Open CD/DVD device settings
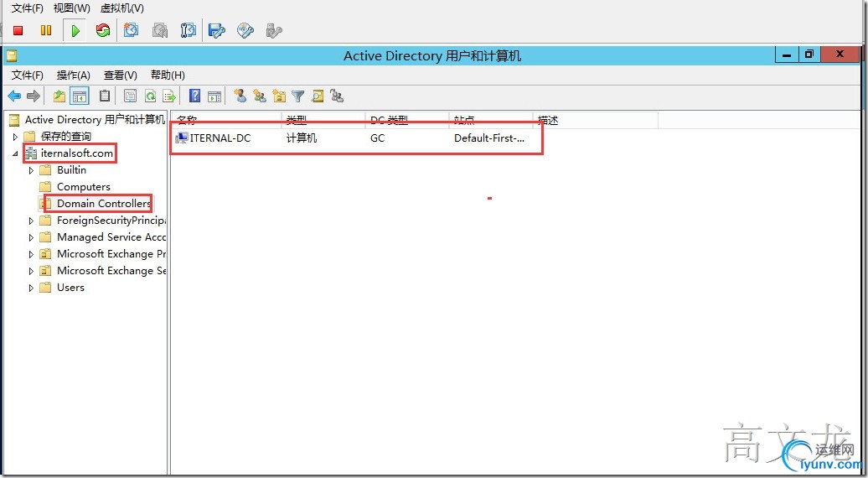Viewport: 868px width, 478px height. pyautogui.click(x=245, y=30)
